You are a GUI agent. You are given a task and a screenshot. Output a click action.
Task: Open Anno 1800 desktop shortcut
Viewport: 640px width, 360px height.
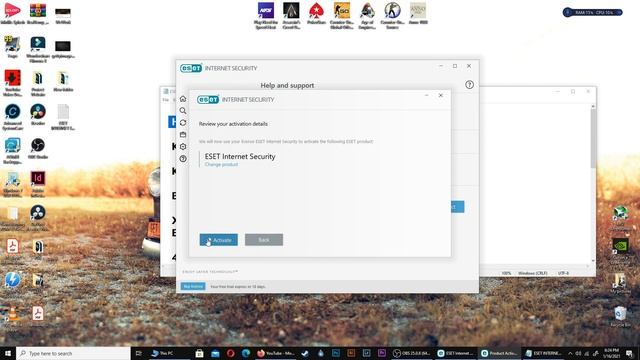[418, 13]
